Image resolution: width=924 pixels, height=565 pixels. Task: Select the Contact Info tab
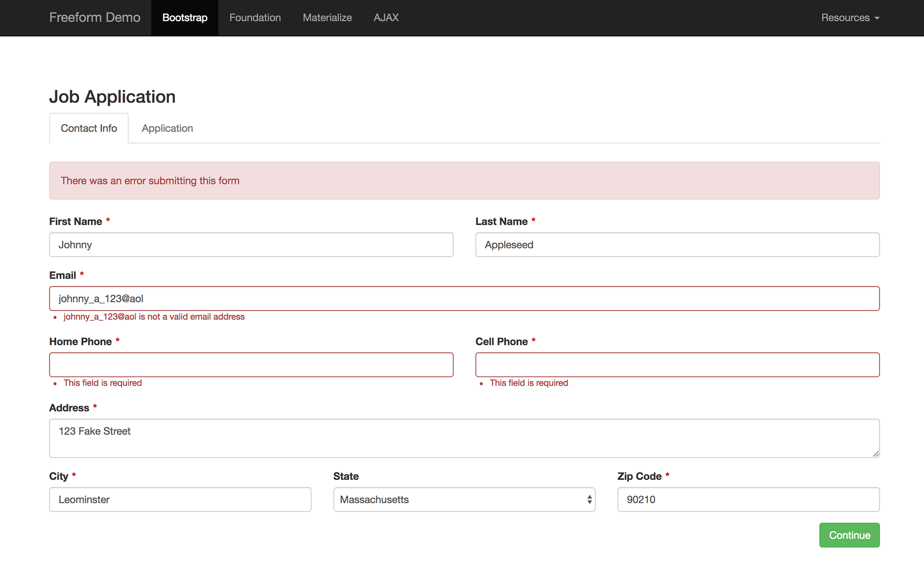pyautogui.click(x=89, y=128)
